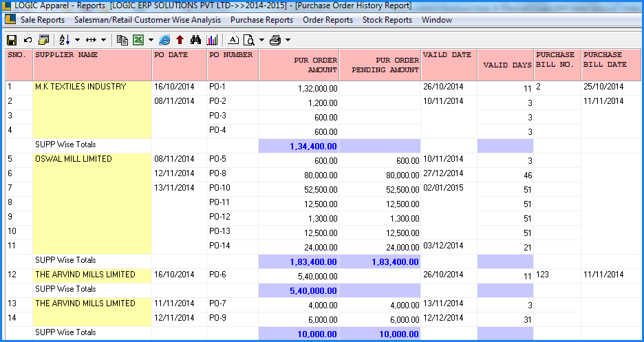
Task: Click the 03/12/2014 valid date cell
Action: tap(449, 246)
